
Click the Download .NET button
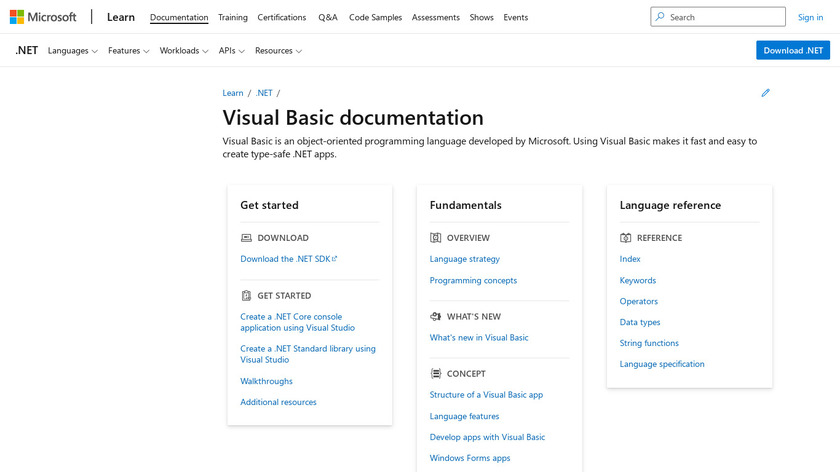(x=793, y=50)
